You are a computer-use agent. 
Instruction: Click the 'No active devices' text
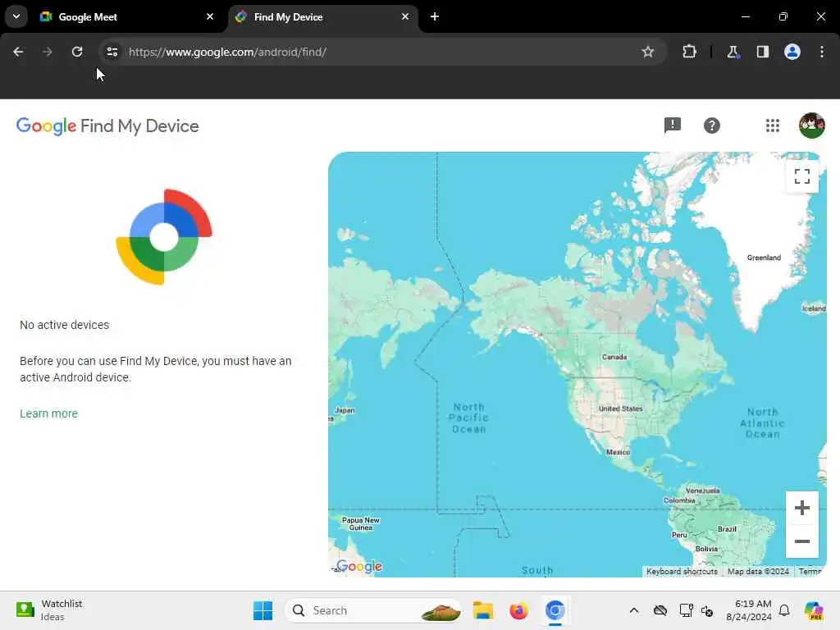[64, 325]
